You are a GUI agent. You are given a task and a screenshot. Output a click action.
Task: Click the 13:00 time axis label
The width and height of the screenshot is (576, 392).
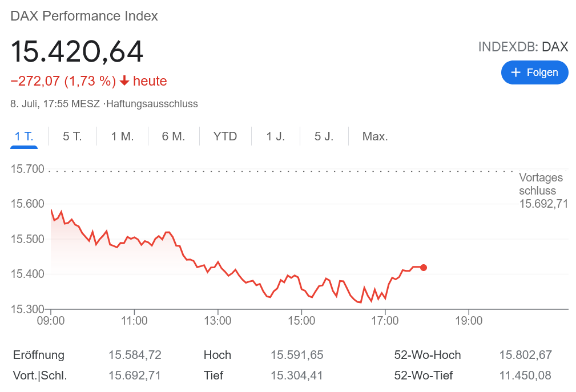217,321
